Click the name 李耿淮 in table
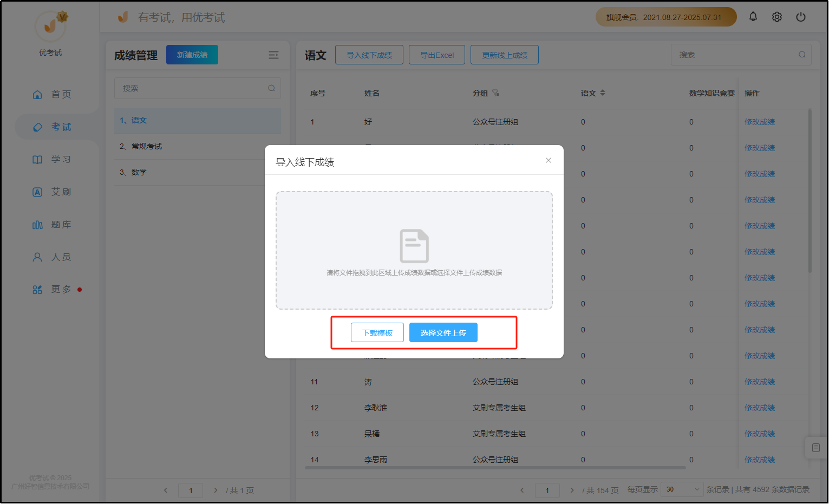Screen dimensions: 829x504 (x=376, y=408)
